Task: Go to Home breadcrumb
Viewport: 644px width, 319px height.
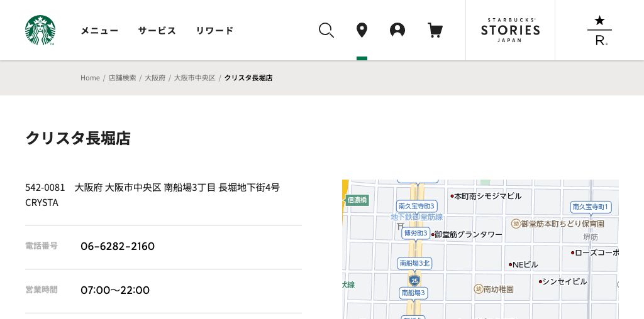Action: [x=90, y=78]
